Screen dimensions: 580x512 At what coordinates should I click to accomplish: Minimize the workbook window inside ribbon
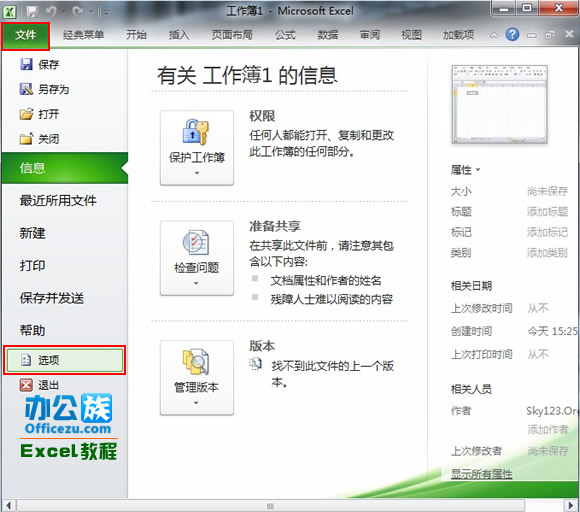(532, 36)
